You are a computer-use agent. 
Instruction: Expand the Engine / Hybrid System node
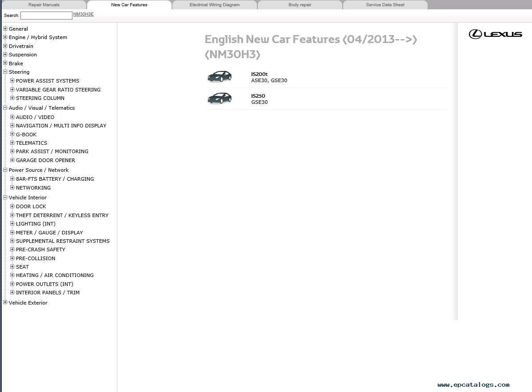5,37
